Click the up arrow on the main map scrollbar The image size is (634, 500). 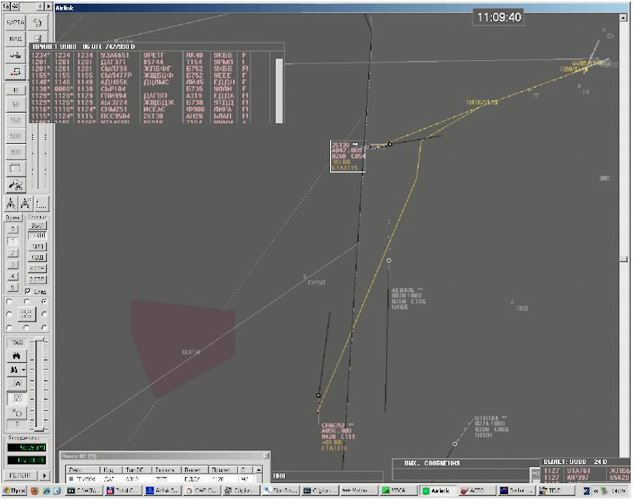623,17
